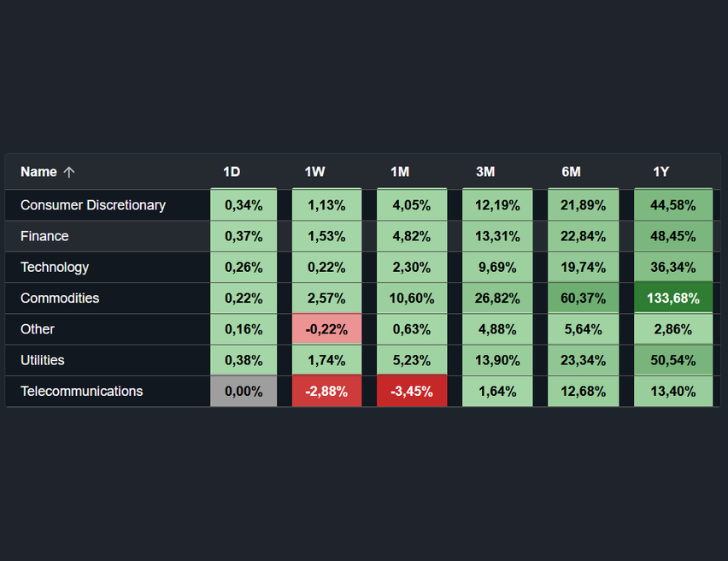Sort the table by 1D column
Image resolution: width=728 pixels, height=561 pixels.
[x=232, y=172]
